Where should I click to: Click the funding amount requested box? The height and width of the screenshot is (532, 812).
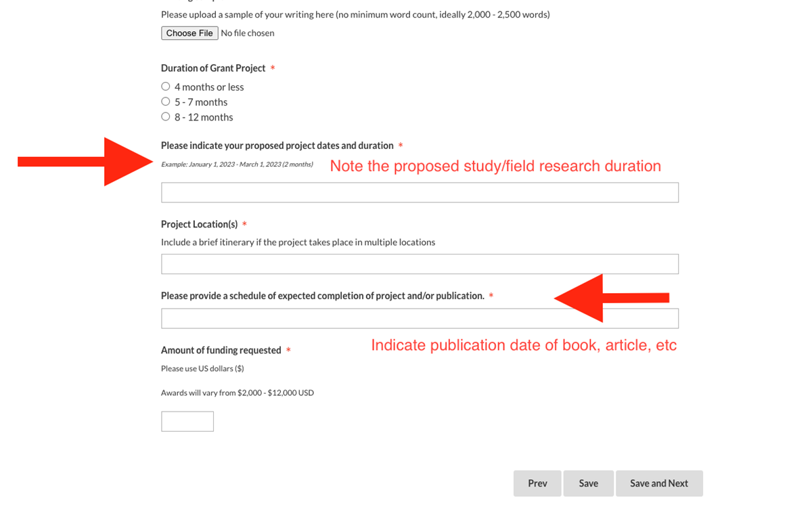187,421
